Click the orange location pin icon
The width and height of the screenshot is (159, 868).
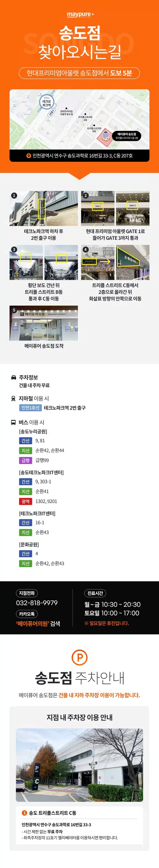point(29,156)
